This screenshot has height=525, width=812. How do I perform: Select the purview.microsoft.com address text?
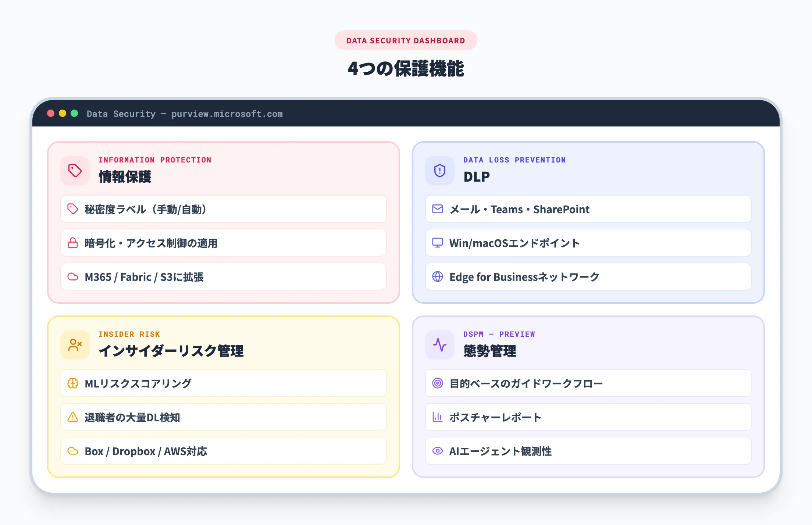click(227, 114)
